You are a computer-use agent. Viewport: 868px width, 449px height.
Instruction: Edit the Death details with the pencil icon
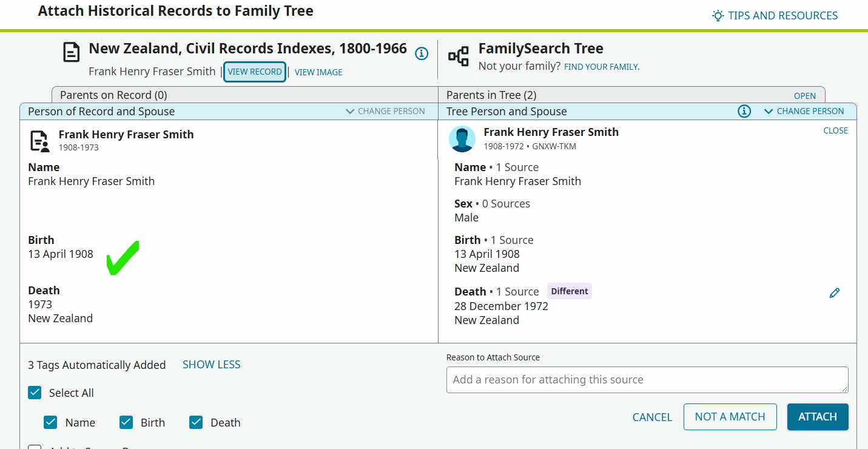[835, 293]
